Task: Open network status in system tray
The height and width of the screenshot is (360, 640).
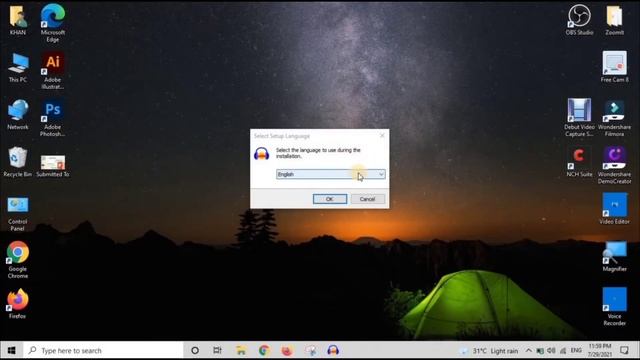Action: click(x=563, y=351)
